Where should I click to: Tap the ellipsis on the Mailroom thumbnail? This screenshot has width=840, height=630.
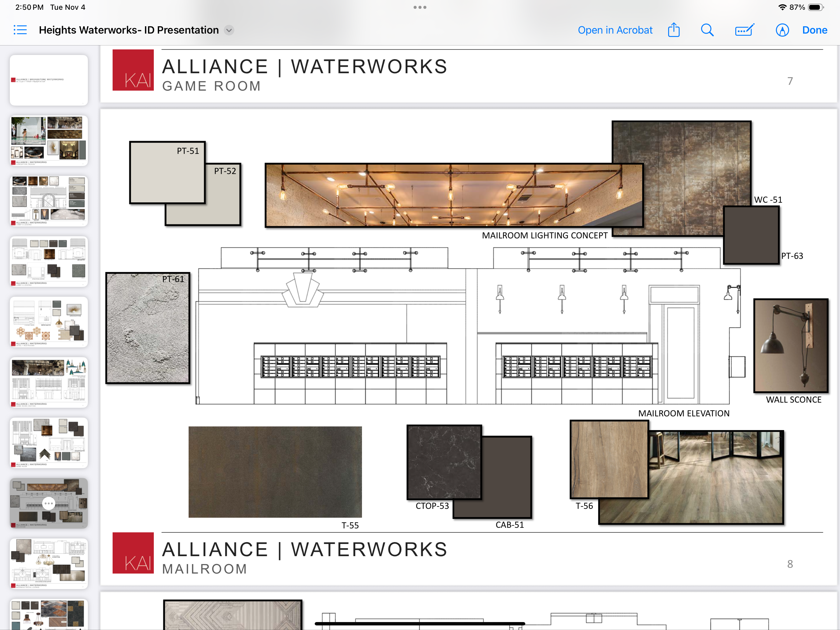coord(49,503)
